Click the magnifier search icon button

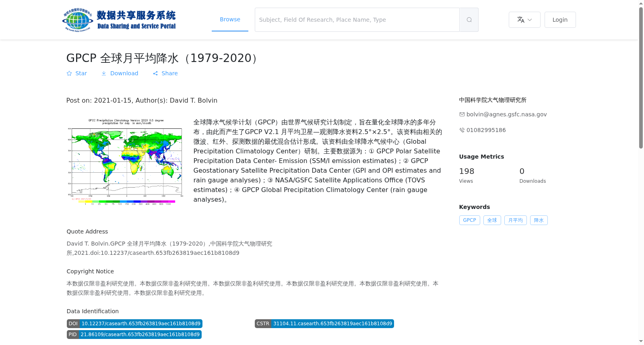coord(469,20)
